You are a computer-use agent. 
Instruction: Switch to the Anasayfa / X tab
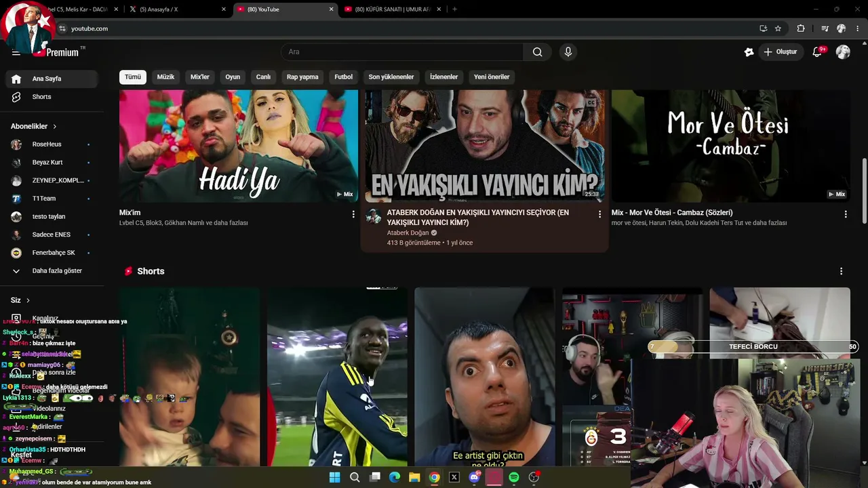[x=176, y=9]
